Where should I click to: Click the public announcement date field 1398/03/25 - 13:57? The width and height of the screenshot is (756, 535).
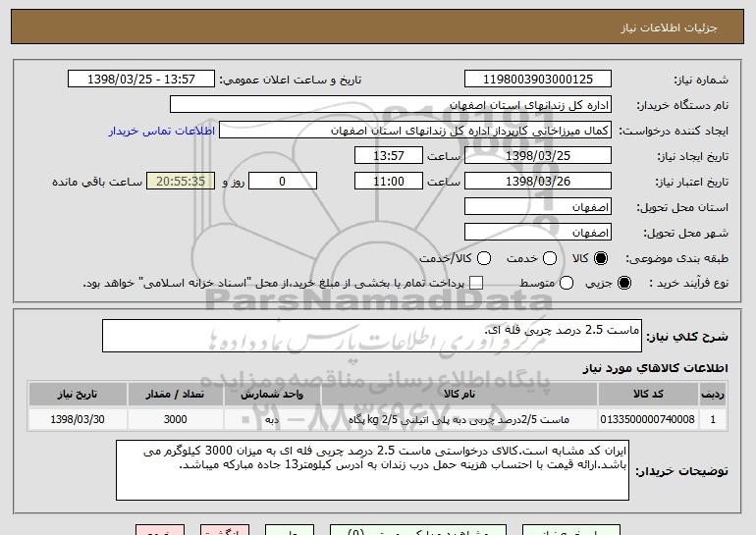pyautogui.click(x=141, y=80)
